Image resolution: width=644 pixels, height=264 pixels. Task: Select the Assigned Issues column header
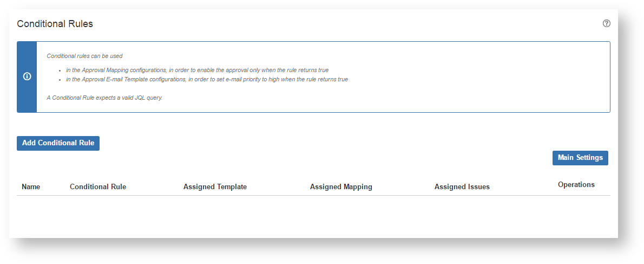(462, 187)
